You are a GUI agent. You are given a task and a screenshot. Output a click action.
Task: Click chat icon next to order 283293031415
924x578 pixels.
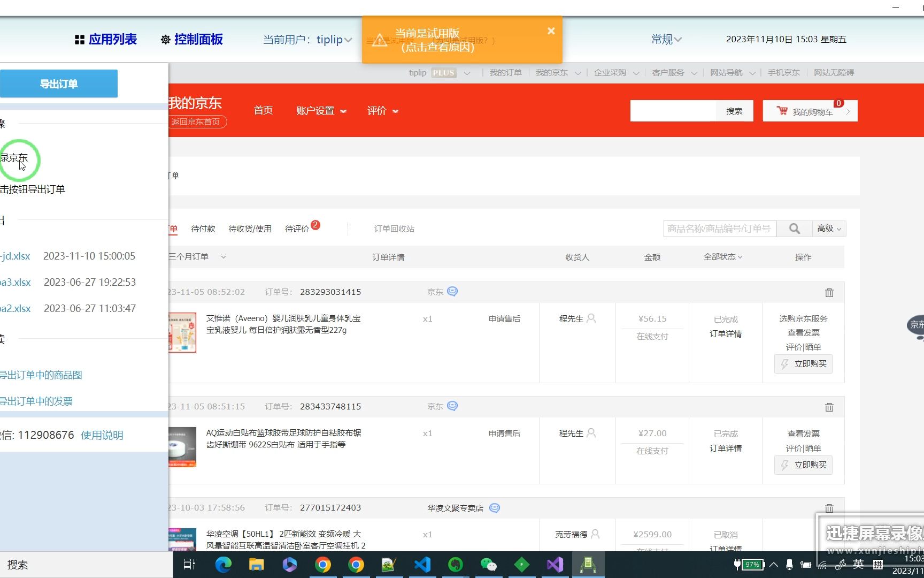(x=452, y=292)
